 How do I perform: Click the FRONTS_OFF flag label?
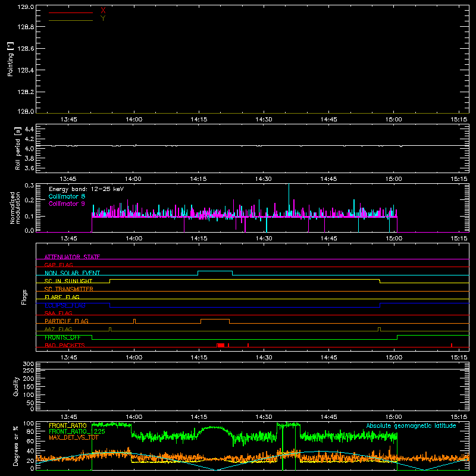62,337
